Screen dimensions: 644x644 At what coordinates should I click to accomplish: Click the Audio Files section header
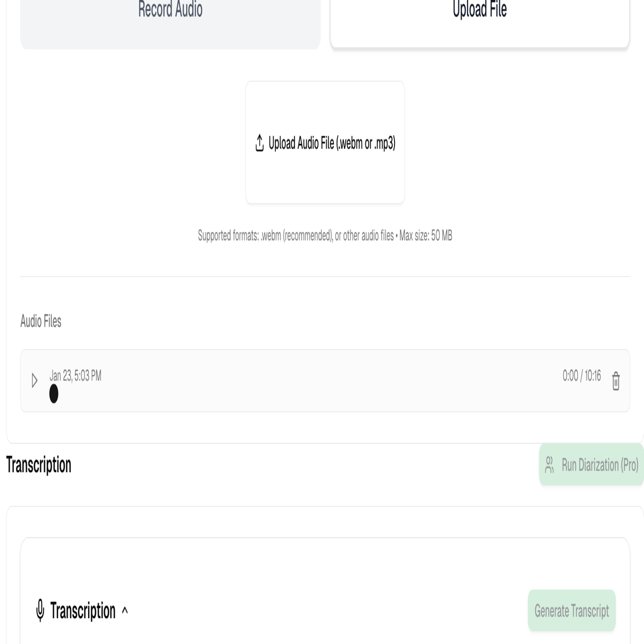(41, 322)
